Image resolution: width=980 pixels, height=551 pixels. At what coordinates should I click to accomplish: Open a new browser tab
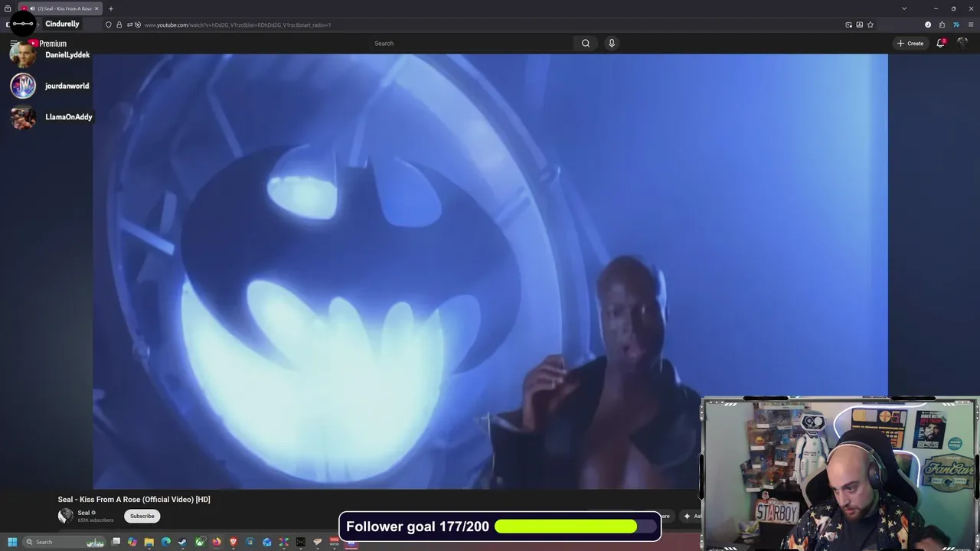tap(111, 8)
